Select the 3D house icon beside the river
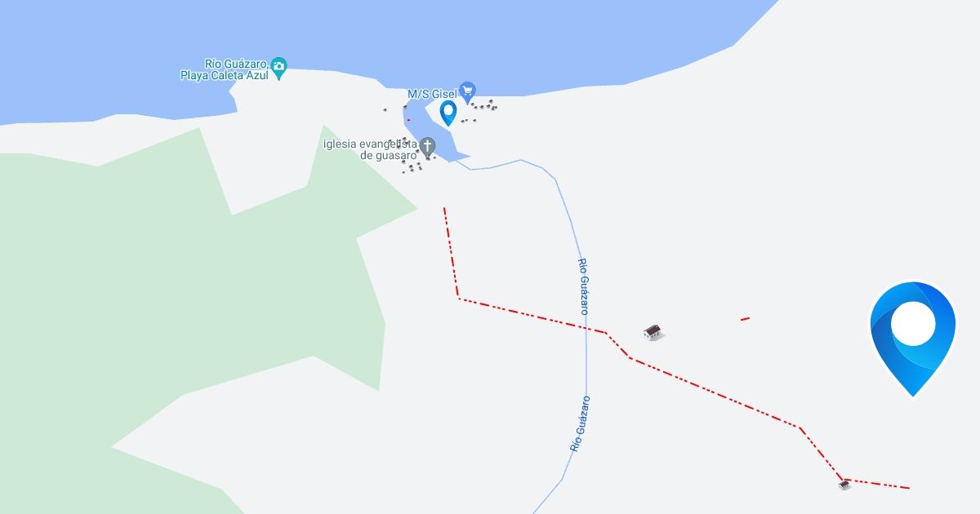 coord(652,331)
